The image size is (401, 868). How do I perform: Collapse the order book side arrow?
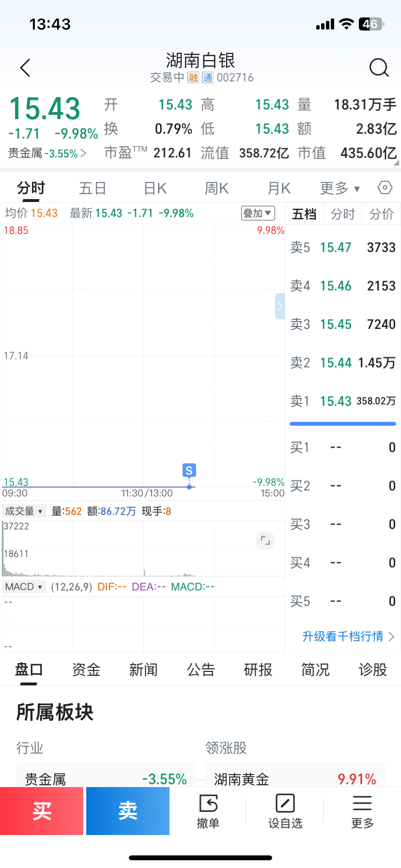click(280, 306)
